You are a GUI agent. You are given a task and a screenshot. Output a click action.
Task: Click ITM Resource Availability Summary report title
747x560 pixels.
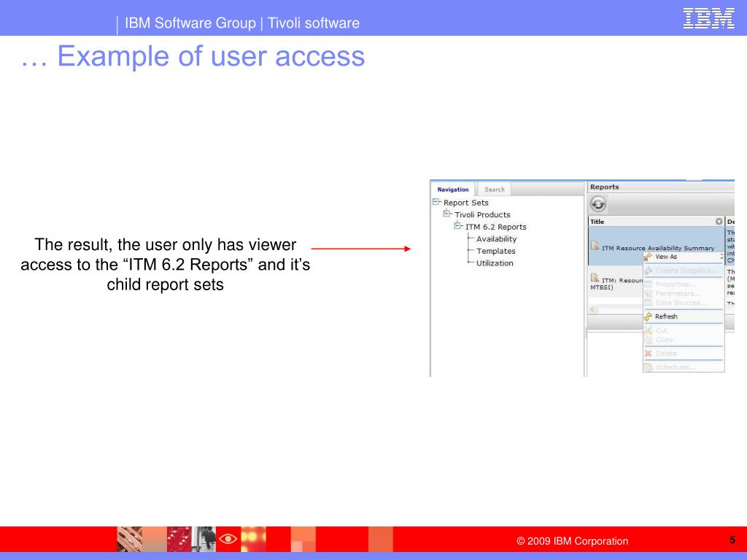(x=658, y=248)
